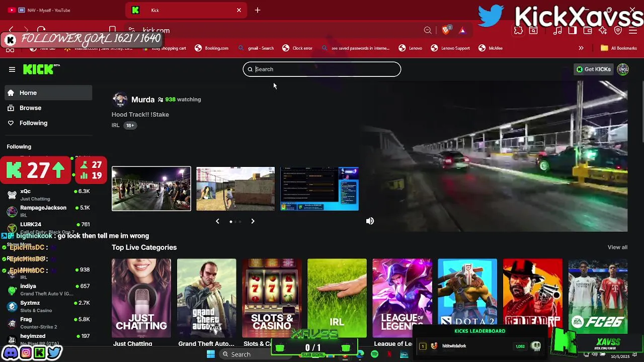Select the dark code-screen stream thumbnail
644x362 pixels.
pos(319,189)
